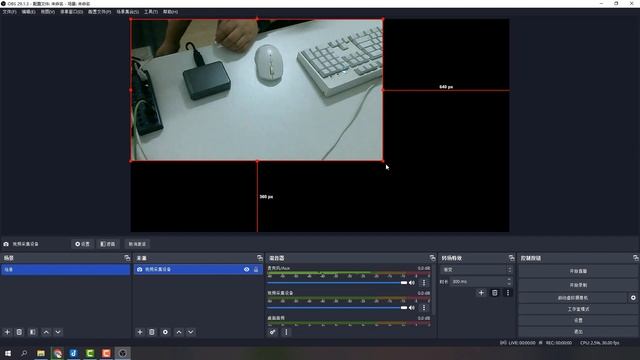Toggle visibility eye of video capture source

(247, 270)
